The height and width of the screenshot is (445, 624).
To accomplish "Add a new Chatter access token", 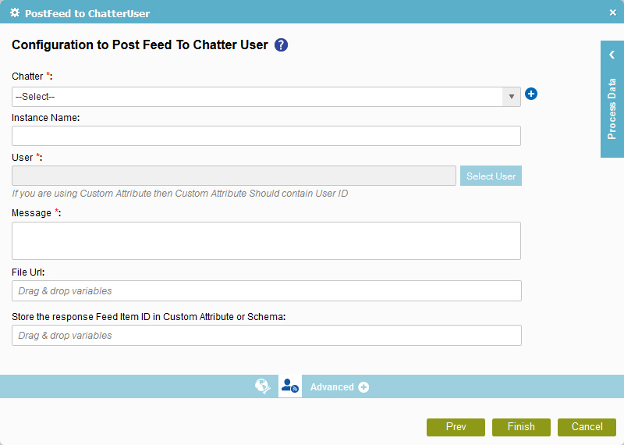I will [x=531, y=94].
